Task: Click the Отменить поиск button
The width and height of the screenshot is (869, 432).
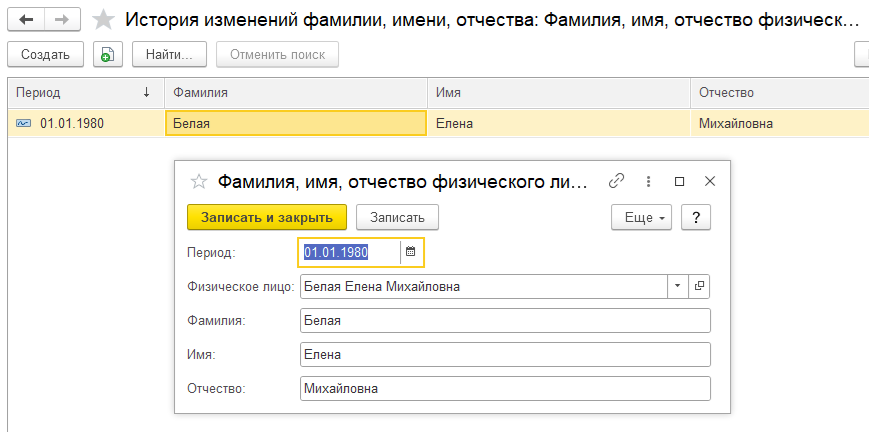Action: [277, 54]
